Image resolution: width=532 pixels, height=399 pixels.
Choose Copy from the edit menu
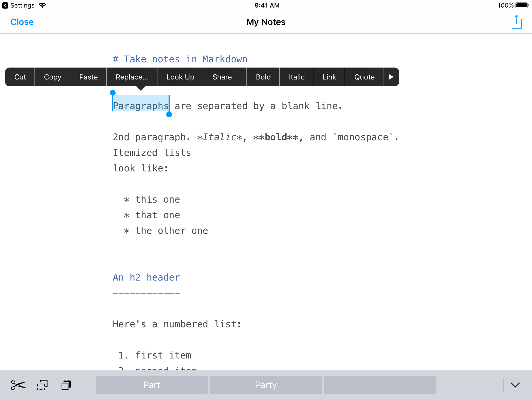click(52, 77)
